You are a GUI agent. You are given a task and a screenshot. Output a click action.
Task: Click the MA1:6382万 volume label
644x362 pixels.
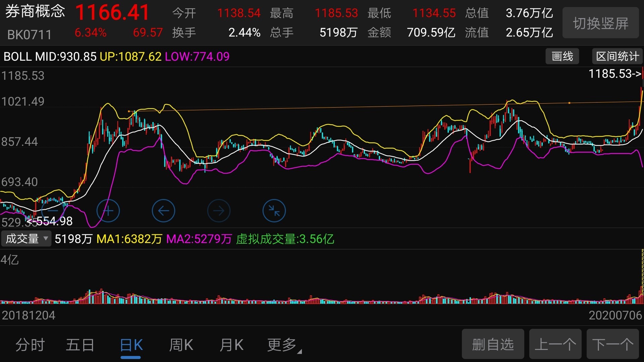(129, 239)
